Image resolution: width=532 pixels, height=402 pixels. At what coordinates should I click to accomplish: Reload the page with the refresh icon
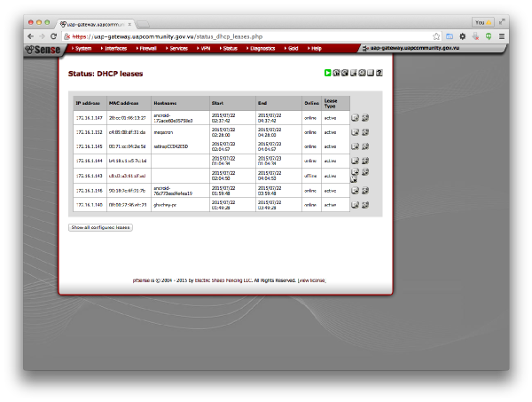[x=53, y=36]
